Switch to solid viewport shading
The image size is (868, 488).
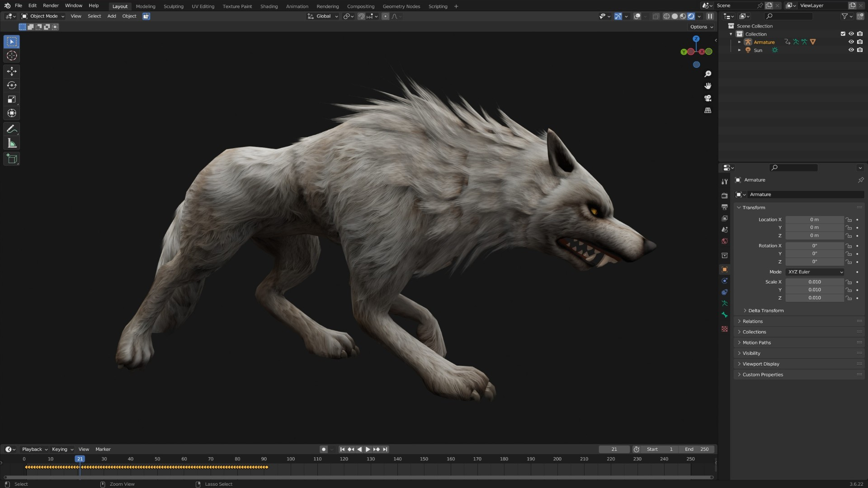coord(675,16)
